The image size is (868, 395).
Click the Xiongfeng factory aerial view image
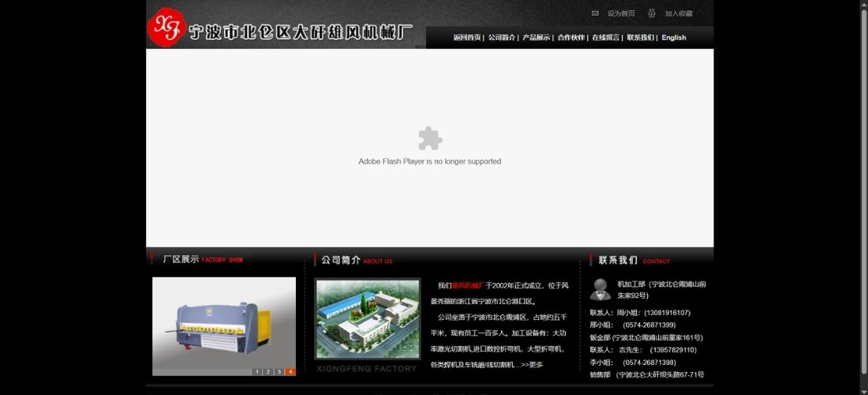368,319
